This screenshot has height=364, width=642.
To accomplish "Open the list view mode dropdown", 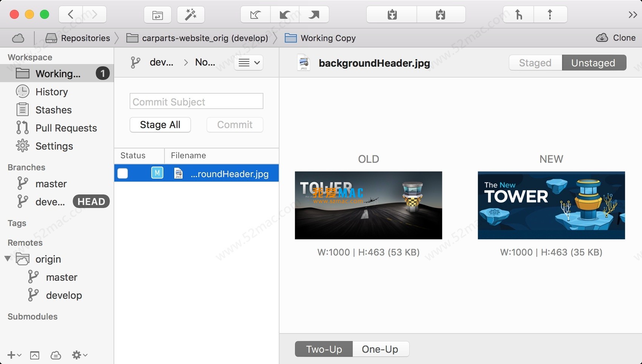I will pyautogui.click(x=249, y=63).
